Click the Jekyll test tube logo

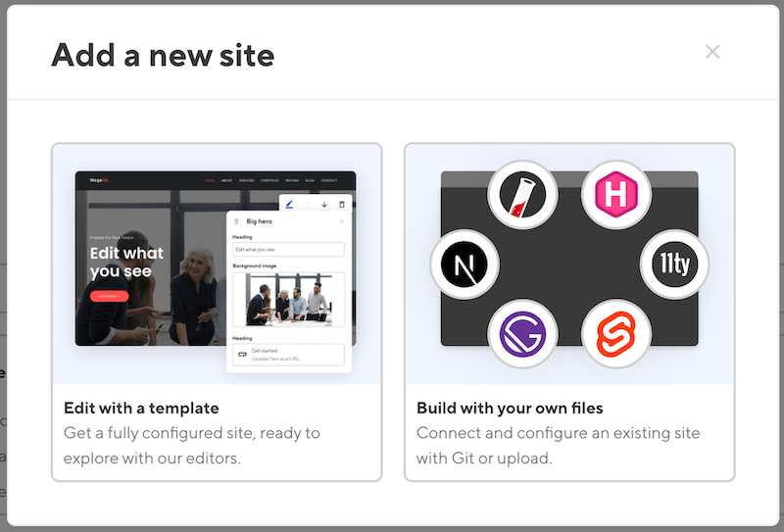tap(521, 195)
